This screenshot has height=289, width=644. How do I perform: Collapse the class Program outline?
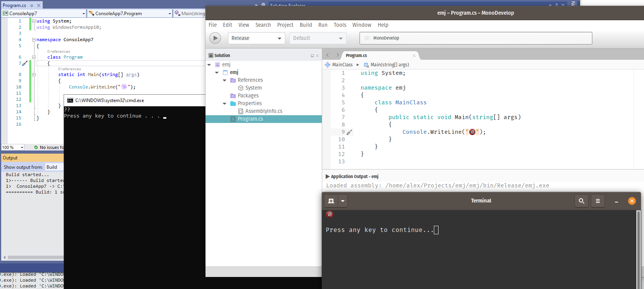click(x=34, y=57)
